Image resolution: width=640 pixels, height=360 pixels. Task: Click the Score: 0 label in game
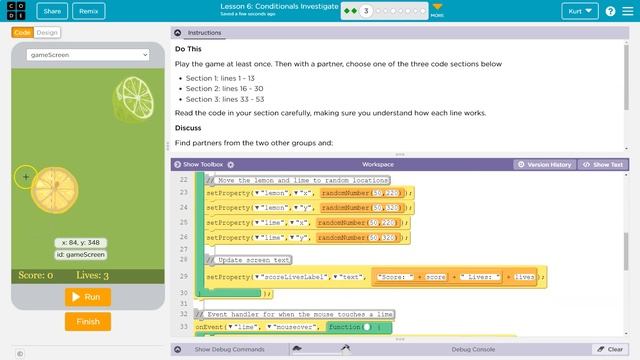36,276
